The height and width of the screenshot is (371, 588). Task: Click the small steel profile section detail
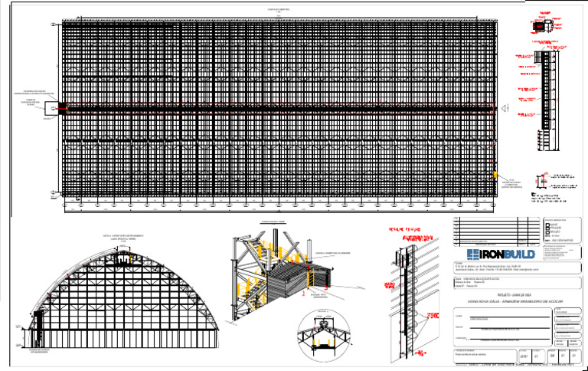[x=543, y=181]
